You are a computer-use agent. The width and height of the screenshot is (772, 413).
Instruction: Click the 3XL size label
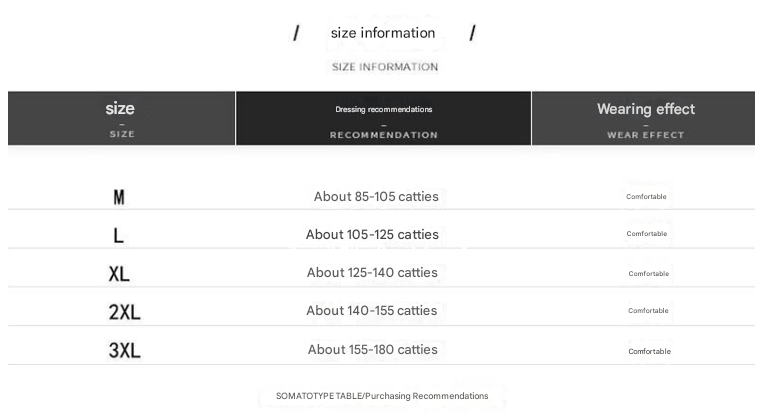pos(124,350)
